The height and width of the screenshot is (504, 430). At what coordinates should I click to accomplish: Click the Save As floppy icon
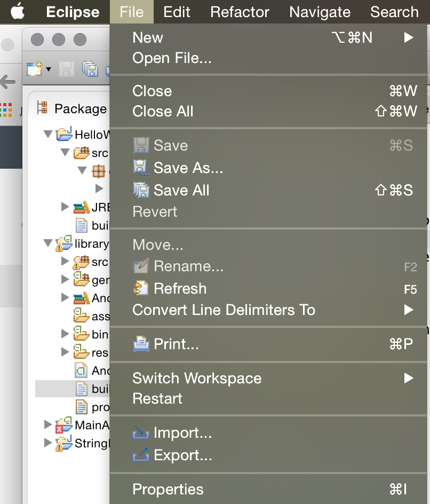point(141,168)
